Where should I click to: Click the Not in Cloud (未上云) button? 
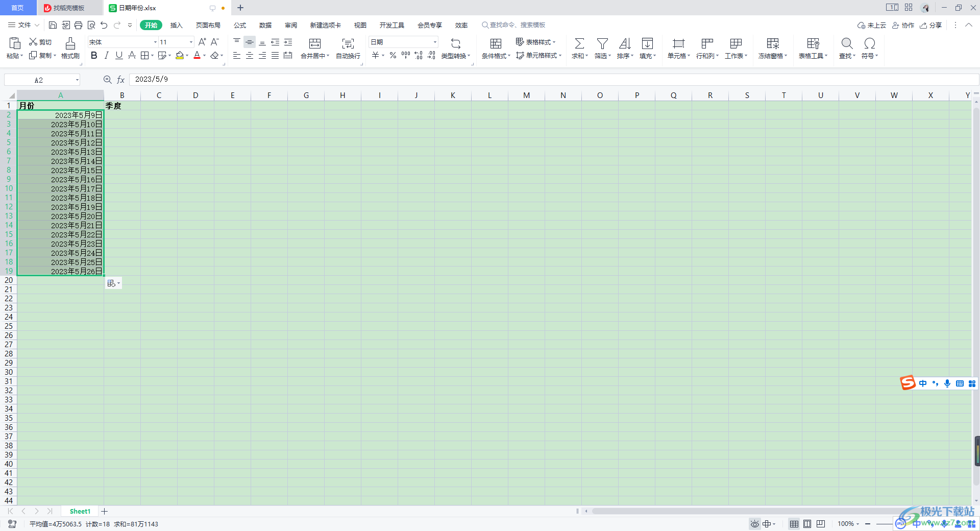click(x=871, y=25)
